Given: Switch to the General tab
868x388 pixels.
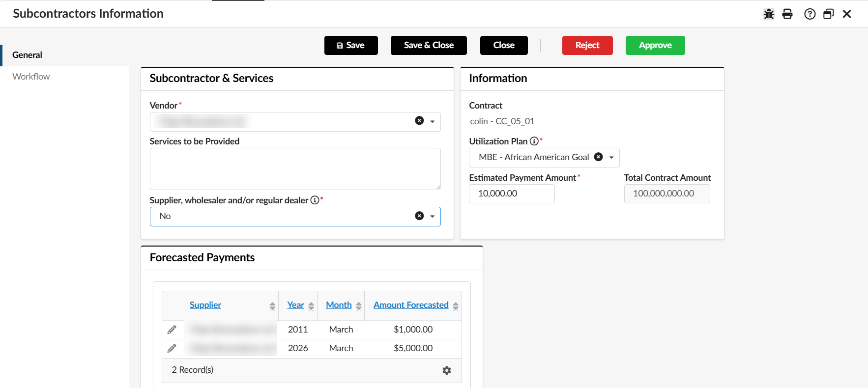Looking at the screenshot, I should click(x=27, y=55).
